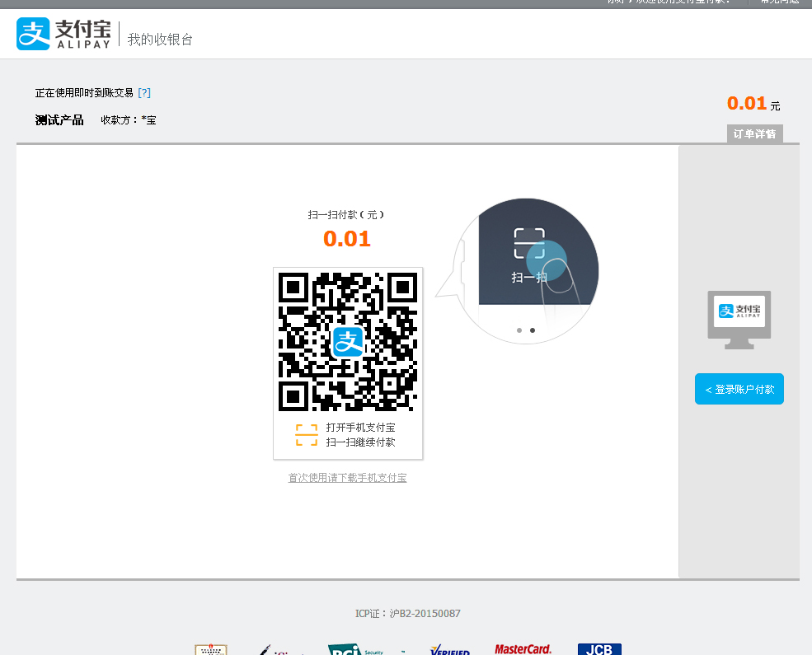Image resolution: width=812 pixels, height=655 pixels.
Task: Click the 收款方：*宝 payee text
Action: point(129,120)
